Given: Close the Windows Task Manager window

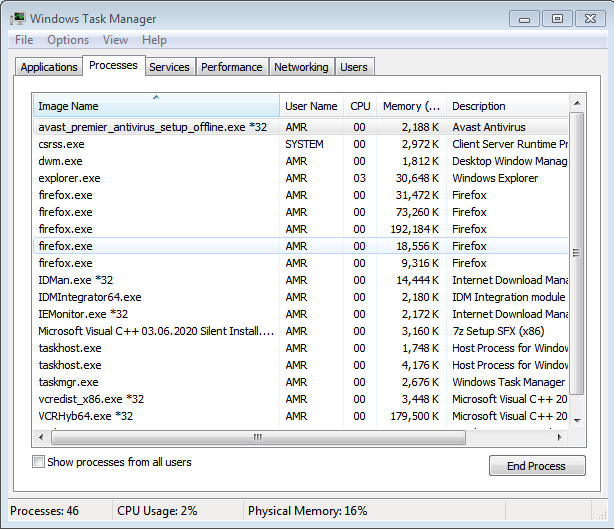Looking at the screenshot, I should click(590, 19).
